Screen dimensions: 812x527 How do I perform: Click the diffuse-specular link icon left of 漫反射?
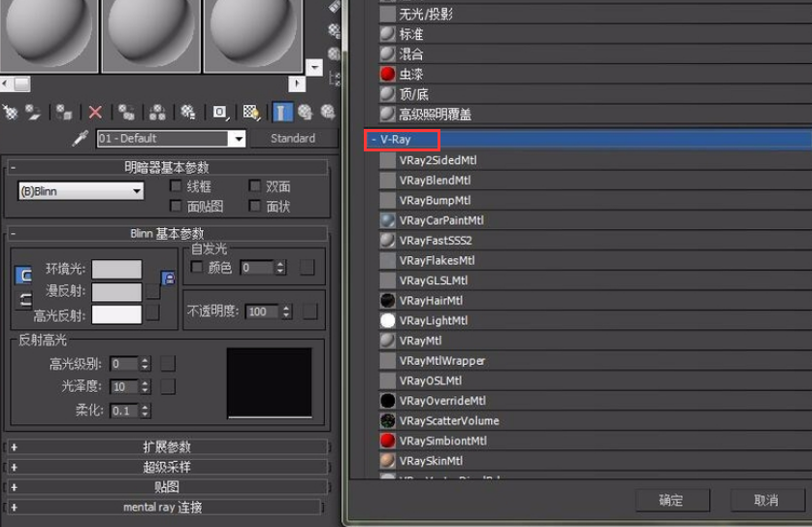[25, 300]
